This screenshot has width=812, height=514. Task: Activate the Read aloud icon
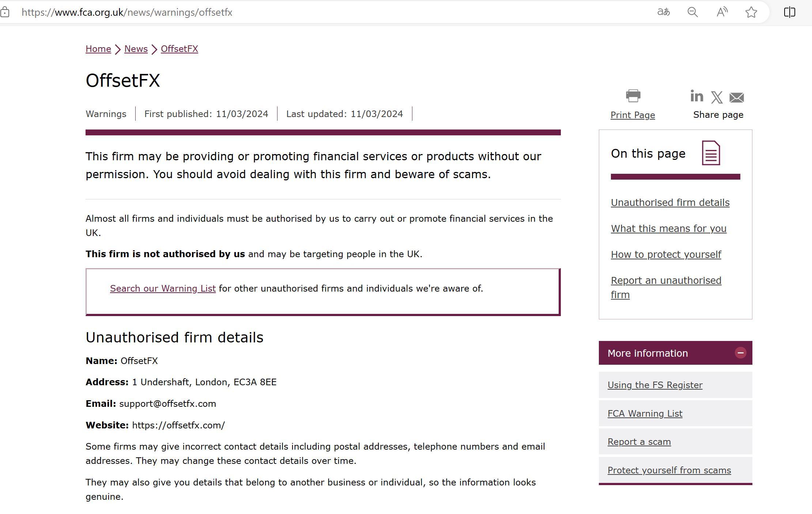pos(722,12)
